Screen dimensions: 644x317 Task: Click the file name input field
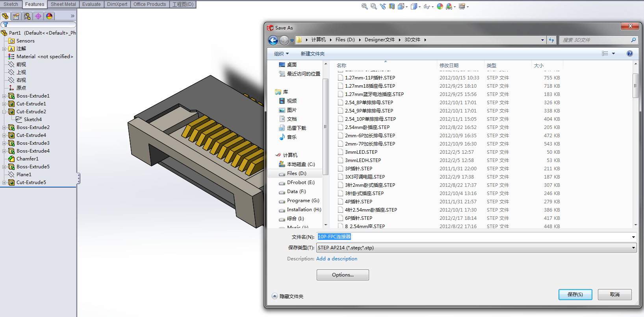tap(476, 237)
